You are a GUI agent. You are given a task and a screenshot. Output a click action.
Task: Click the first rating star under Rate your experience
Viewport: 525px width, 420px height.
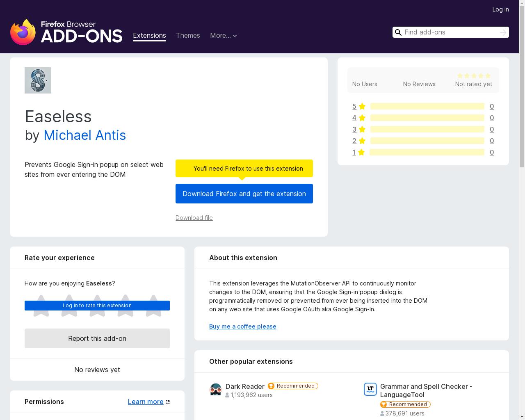coord(41,306)
